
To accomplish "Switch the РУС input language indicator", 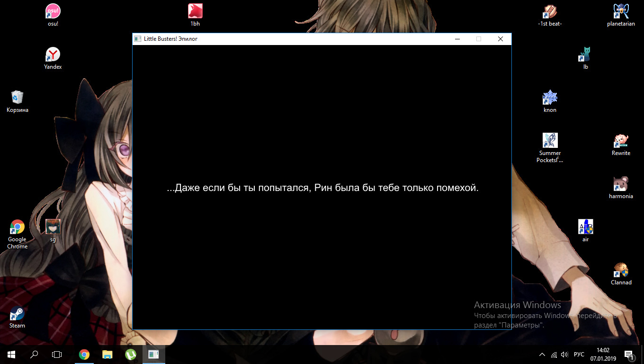I will click(579, 355).
